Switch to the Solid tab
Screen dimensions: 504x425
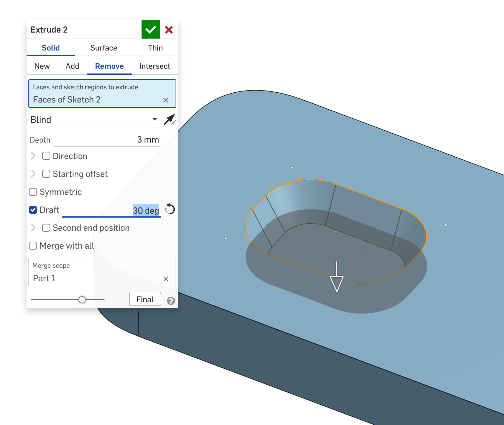click(x=51, y=48)
